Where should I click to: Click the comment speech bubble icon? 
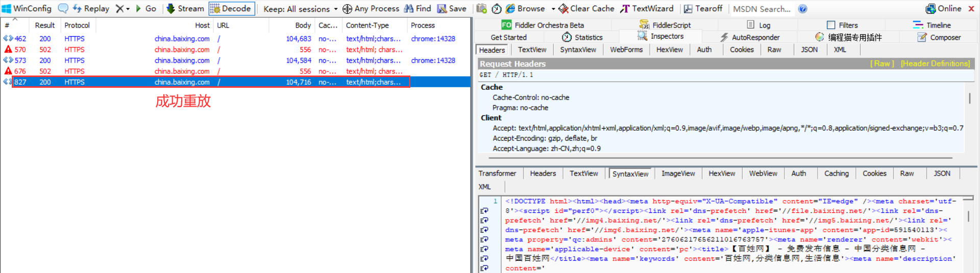[x=63, y=9]
